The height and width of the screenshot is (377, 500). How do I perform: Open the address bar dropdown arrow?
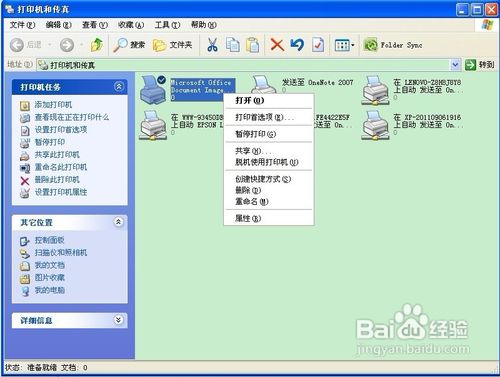455,65
